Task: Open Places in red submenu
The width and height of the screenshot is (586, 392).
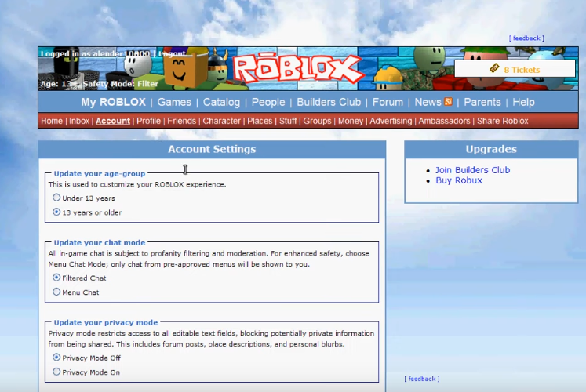Action: [260, 121]
